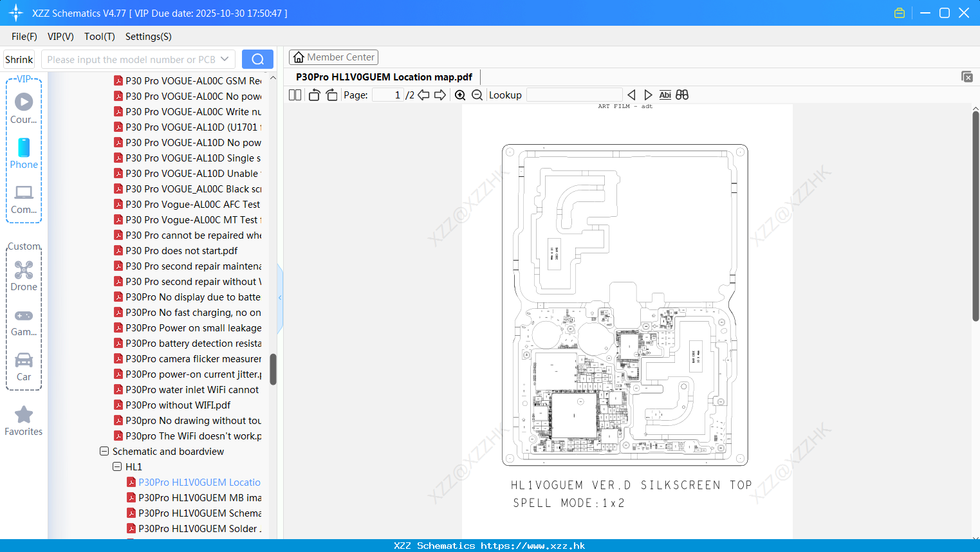
Task: Open the Favorites section
Action: [x=24, y=421]
